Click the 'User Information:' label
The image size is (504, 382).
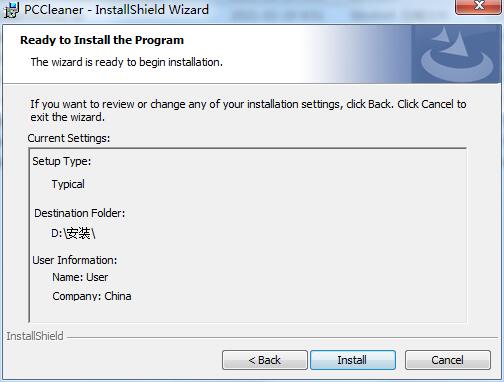pos(75,260)
